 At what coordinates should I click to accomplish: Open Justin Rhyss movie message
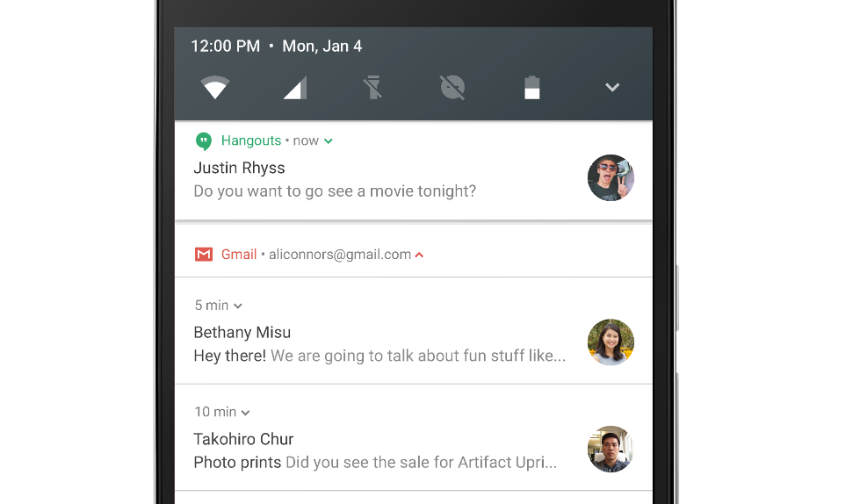[x=334, y=191]
